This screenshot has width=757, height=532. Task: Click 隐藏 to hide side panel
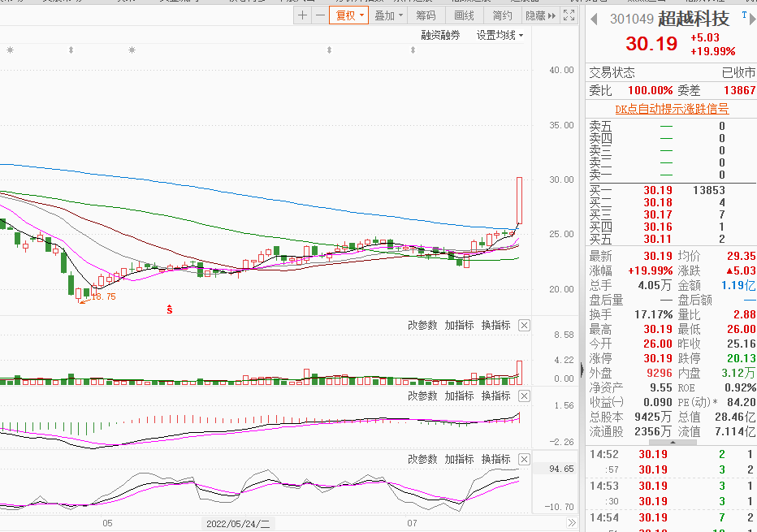pos(540,15)
